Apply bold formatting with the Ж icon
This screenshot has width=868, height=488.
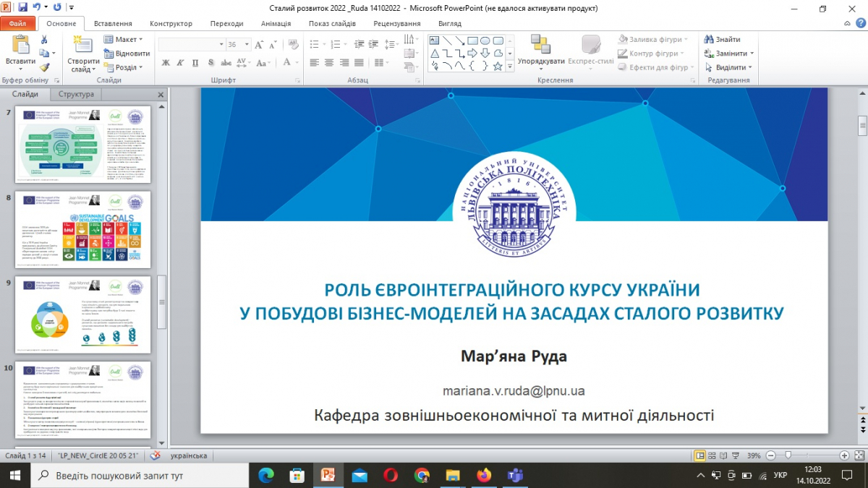coord(166,62)
